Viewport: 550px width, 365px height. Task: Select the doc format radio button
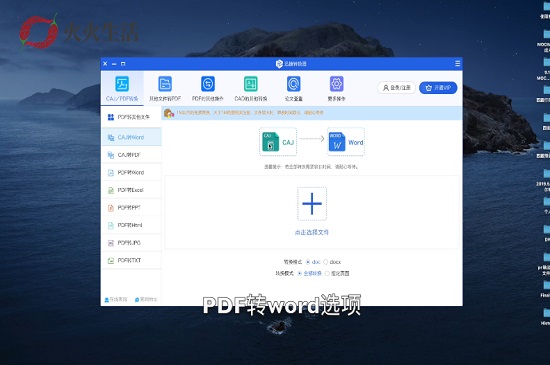point(308,262)
